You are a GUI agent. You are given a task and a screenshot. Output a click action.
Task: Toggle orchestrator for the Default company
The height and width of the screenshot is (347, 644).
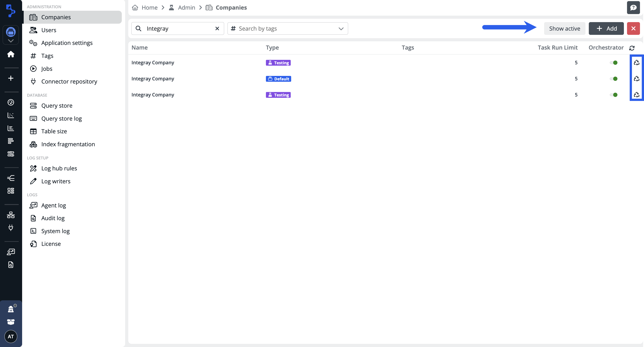click(x=614, y=79)
